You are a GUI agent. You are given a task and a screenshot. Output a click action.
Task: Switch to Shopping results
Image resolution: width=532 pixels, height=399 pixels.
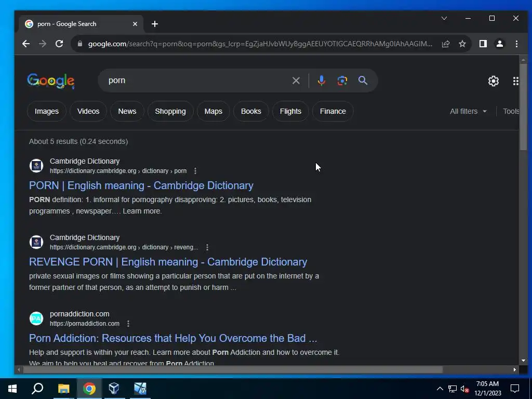coord(170,111)
